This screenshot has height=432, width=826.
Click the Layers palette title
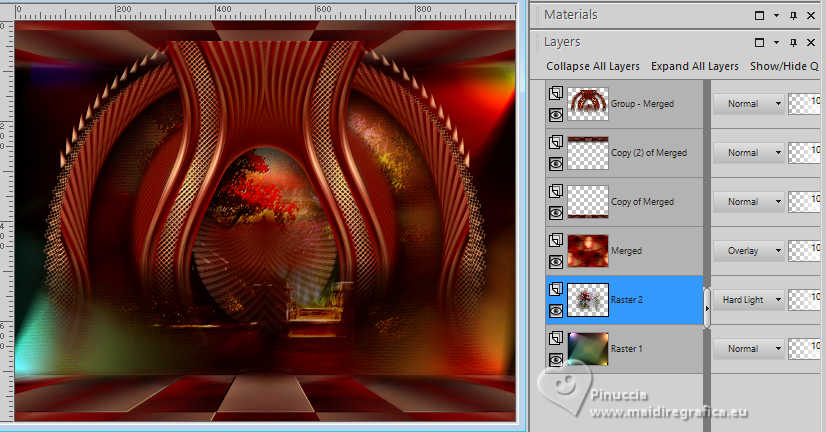pos(562,42)
